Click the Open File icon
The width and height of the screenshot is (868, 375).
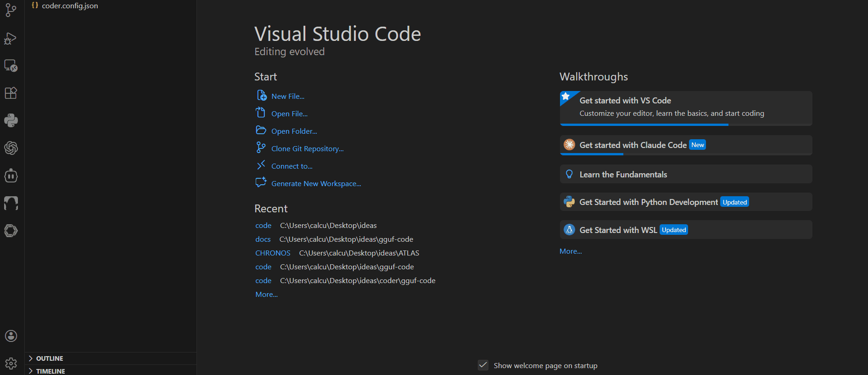pyautogui.click(x=261, y=113)
